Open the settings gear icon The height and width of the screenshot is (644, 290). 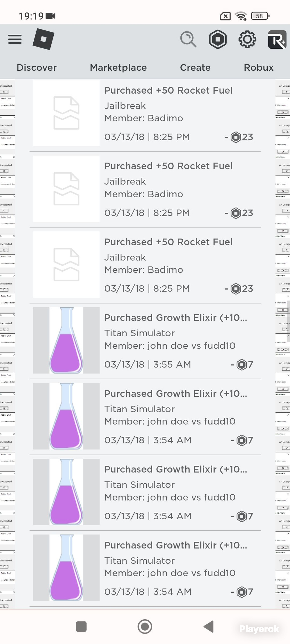coord(247,39)
